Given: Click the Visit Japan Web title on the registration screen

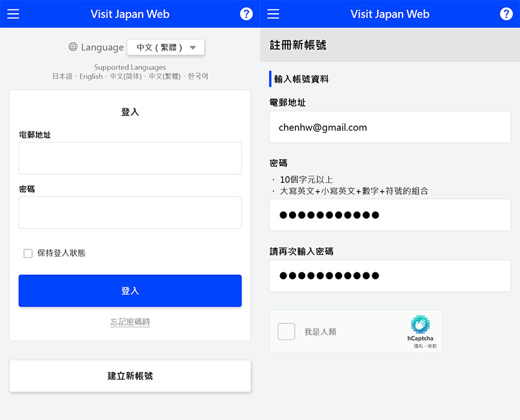Looking at the screenshot, I should pos(390,14).
